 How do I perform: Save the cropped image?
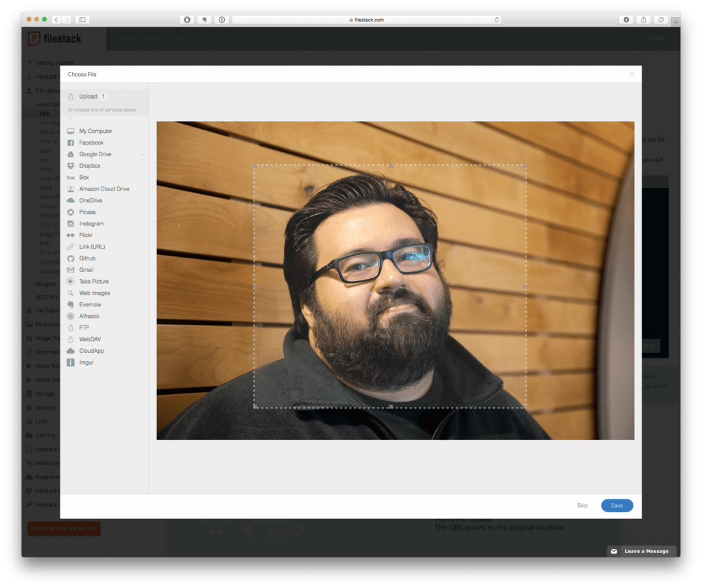point(616,505)
